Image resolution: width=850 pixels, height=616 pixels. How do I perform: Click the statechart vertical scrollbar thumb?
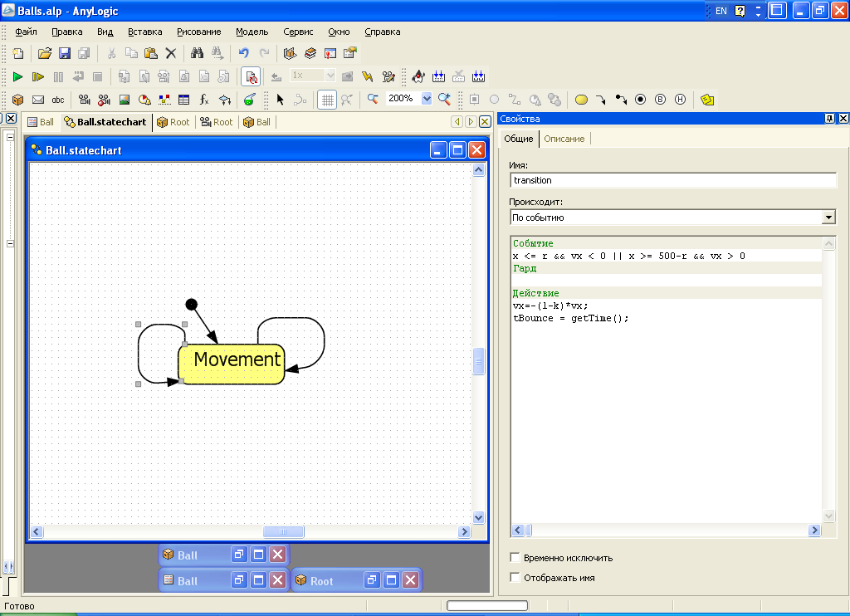tap(478, 361)
